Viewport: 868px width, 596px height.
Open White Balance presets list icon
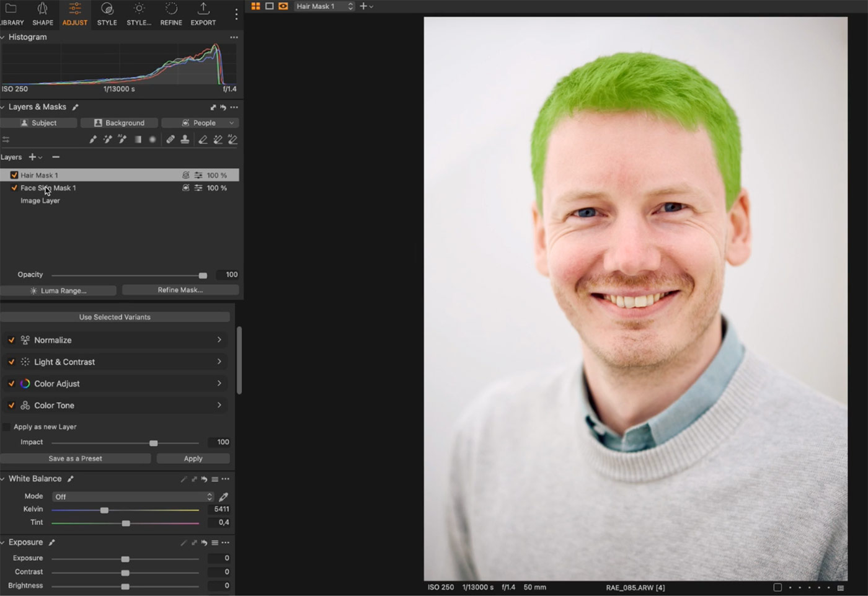click(215, 479)
